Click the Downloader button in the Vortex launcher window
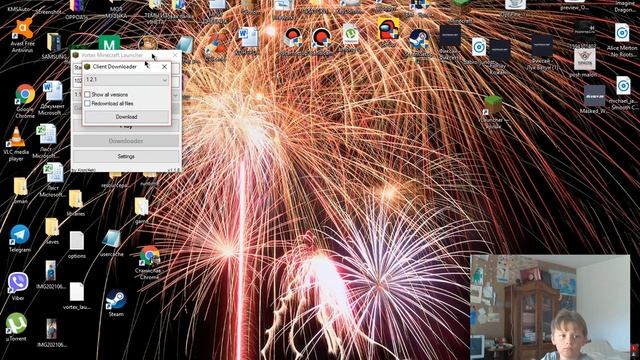Screen dimensions: 640x360 tap(126, 141)
